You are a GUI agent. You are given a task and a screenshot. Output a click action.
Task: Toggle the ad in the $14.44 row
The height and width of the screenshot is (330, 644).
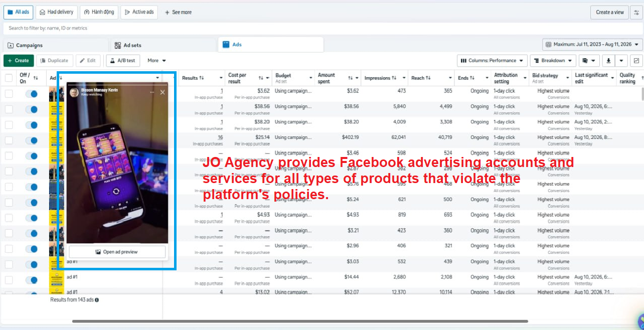(x=32, y=280)
